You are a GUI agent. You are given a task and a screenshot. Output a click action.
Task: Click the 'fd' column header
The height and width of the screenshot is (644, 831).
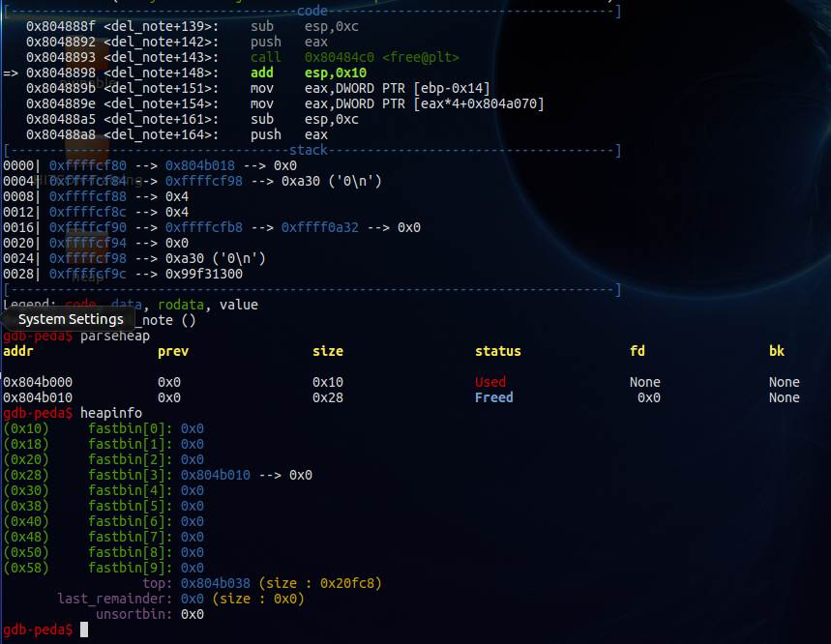tap(638, 351)
